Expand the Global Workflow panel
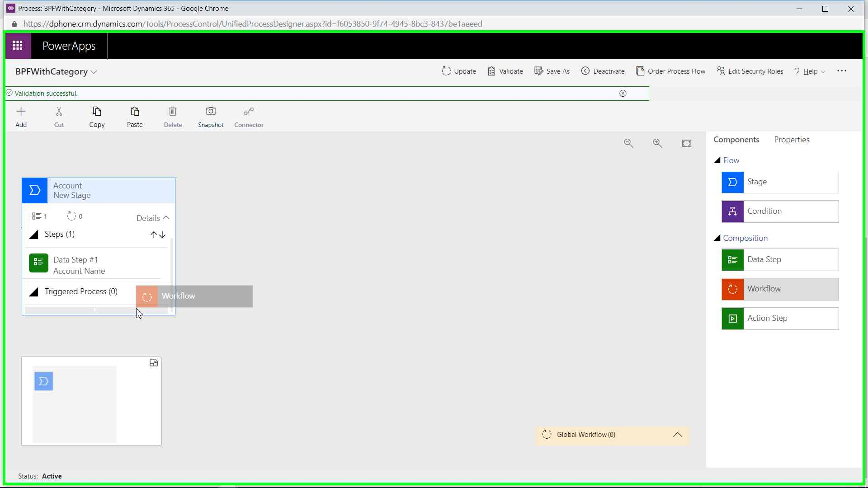Screen dimensions: 868x488 [677, 435]
